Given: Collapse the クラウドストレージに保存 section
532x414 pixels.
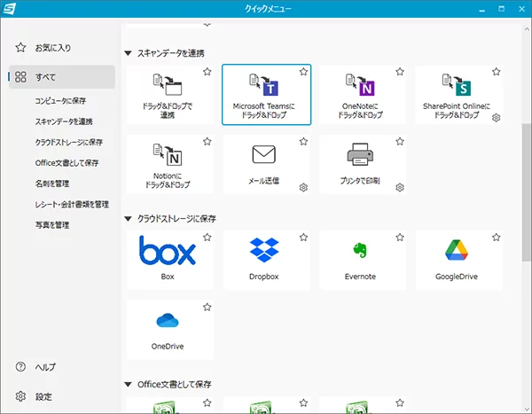Looking at the screenshot, I should pyautogui.click(x=128, y=219).
